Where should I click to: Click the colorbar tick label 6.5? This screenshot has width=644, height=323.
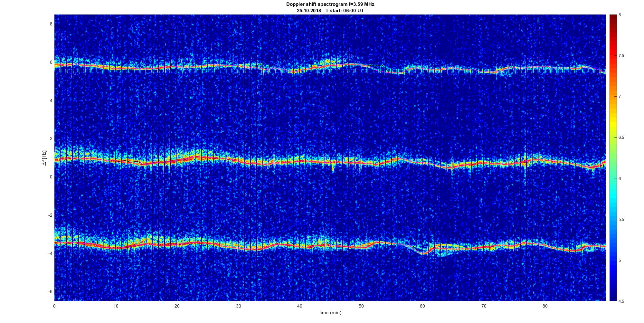(x=621, y=138)
